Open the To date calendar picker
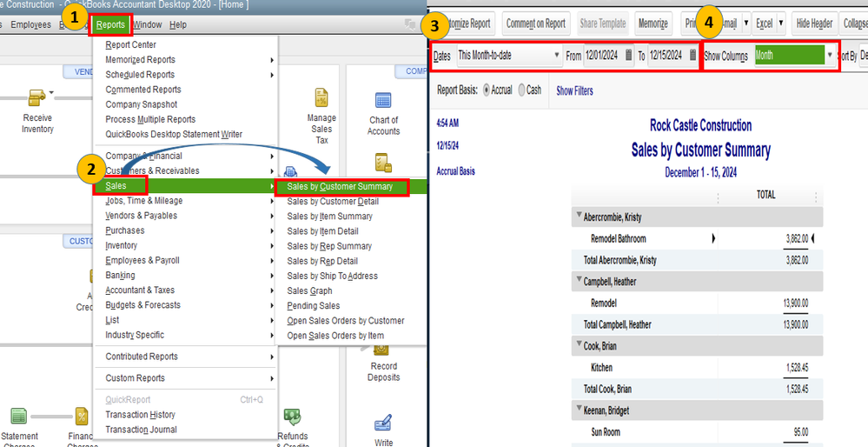868x447 pixels. pyautogui.click(x=692, y=55)
